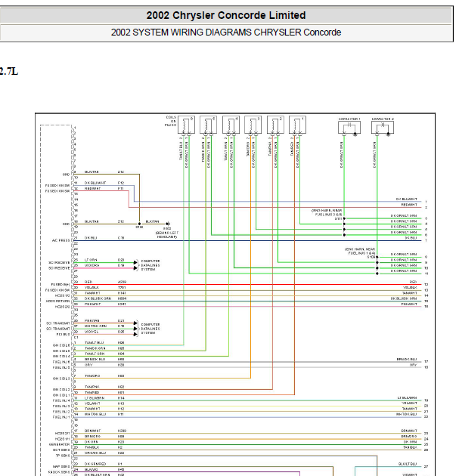Click right-edge "DK BLU/WHT" label at wire 1
The height and width of the screenshot is (476, 459).
coord(406,199)
